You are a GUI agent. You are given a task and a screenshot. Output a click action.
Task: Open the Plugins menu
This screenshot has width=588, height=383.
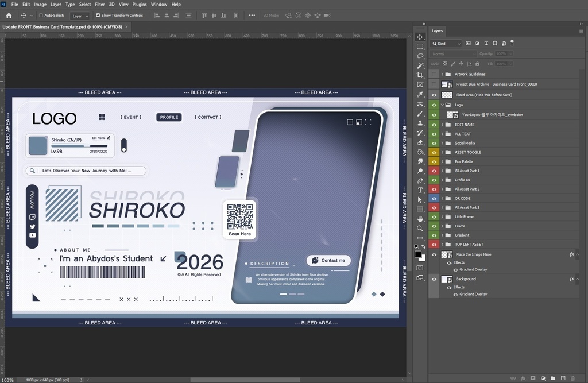[140, 5]
